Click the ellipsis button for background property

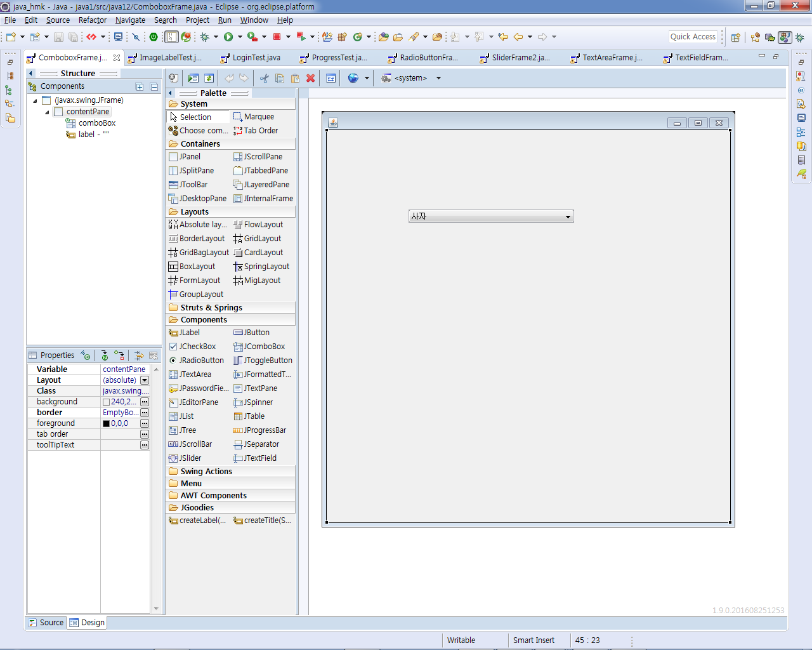tap(145, 402)
